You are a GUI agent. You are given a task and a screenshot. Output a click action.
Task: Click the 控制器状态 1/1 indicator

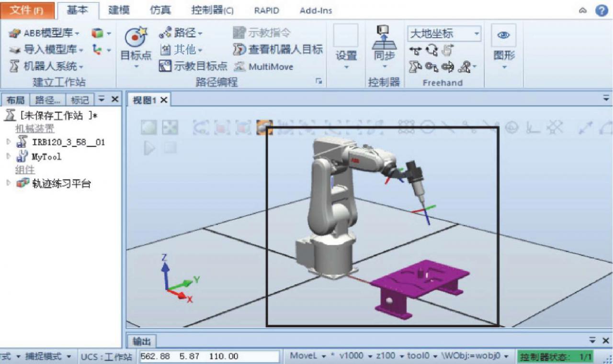click(556, 356)
